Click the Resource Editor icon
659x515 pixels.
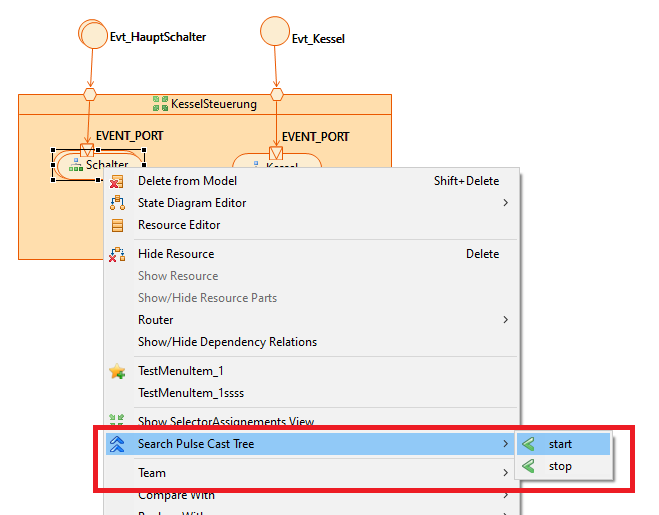[117, 225]
